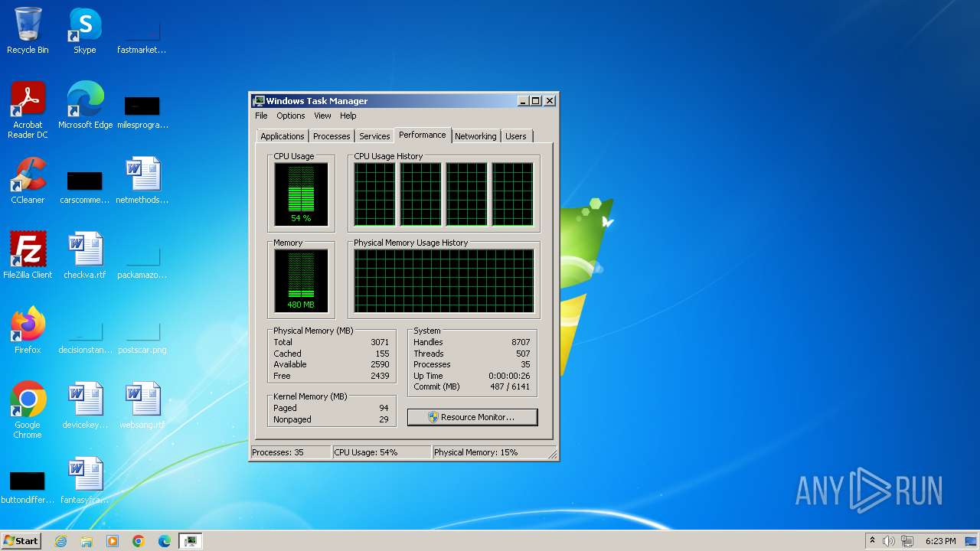The width and height of the screenshot is (980, 551).
Task: Open Google Chrome desktop shortcut
Action: (x=28, y=409)
